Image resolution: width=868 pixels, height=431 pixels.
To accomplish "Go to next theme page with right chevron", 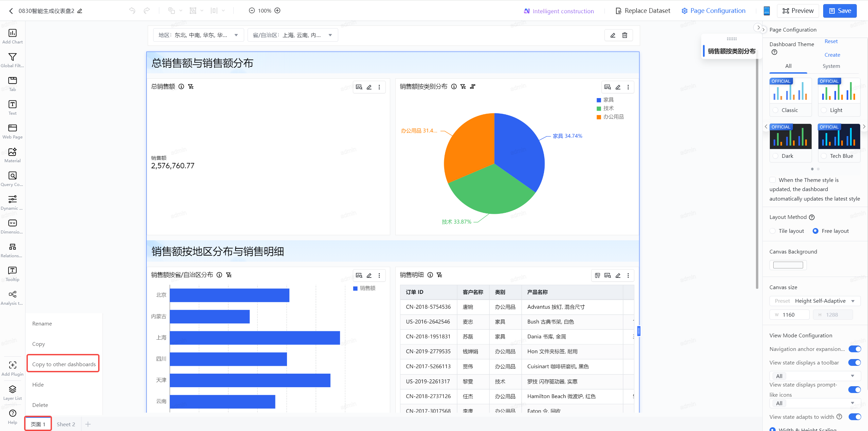I will tap(864, 127).
